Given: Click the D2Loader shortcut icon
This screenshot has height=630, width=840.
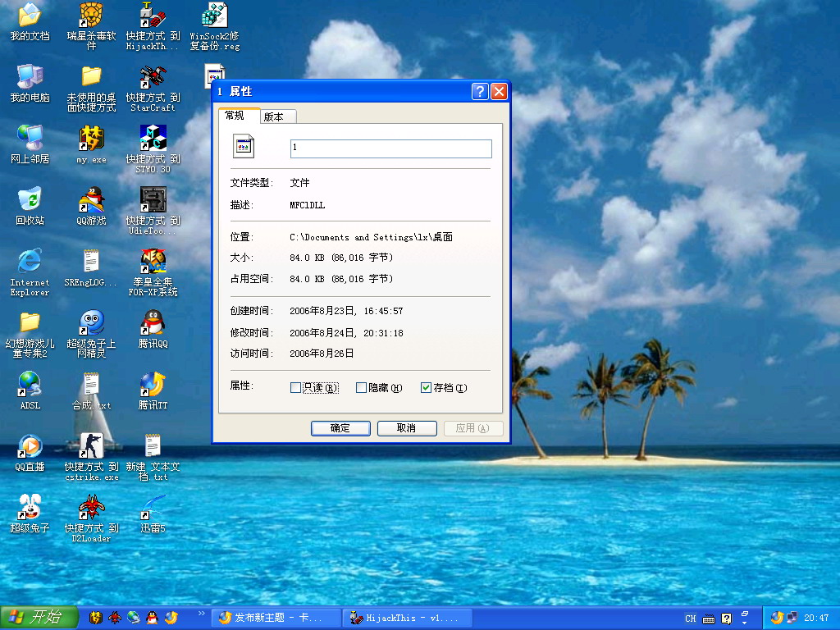Looking at the screenshot, I should [x=91, y=507].
